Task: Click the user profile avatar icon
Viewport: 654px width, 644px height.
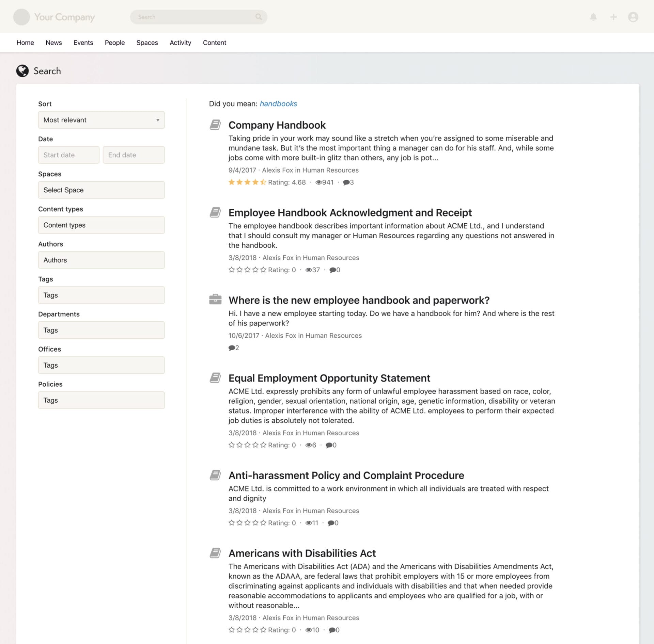Action: 633,17
